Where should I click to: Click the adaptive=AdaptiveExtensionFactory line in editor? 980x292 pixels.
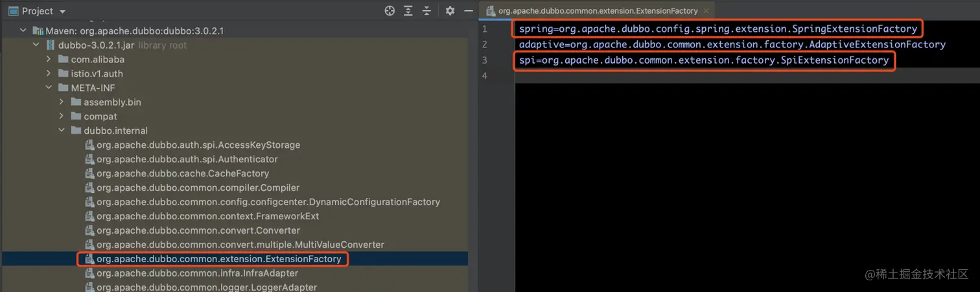732,45
